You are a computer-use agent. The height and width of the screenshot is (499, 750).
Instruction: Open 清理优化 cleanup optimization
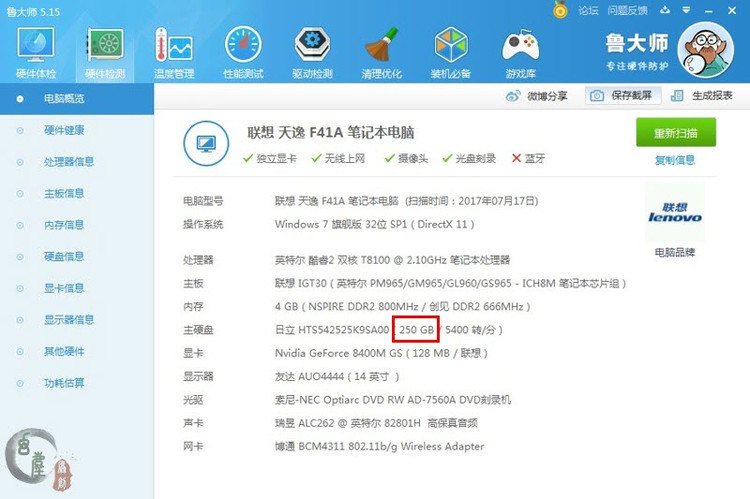pos(381,53)
